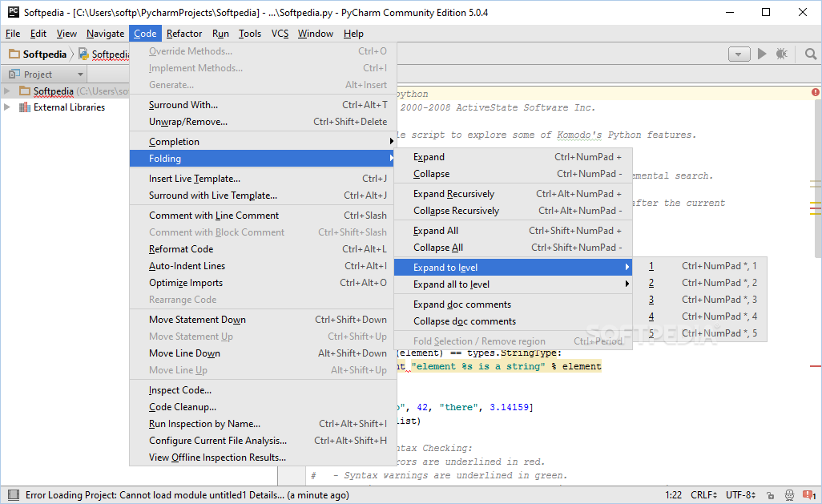Click the Run (play) toolbar icon
The height and width of the screenshot is (504, 822).
[x=762, y=54]
